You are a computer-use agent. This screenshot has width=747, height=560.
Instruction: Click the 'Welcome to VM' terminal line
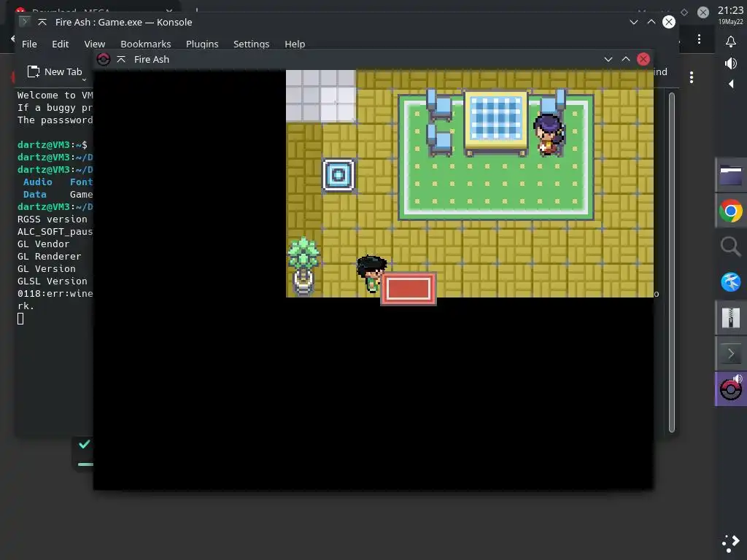click(x=55, y=96)
